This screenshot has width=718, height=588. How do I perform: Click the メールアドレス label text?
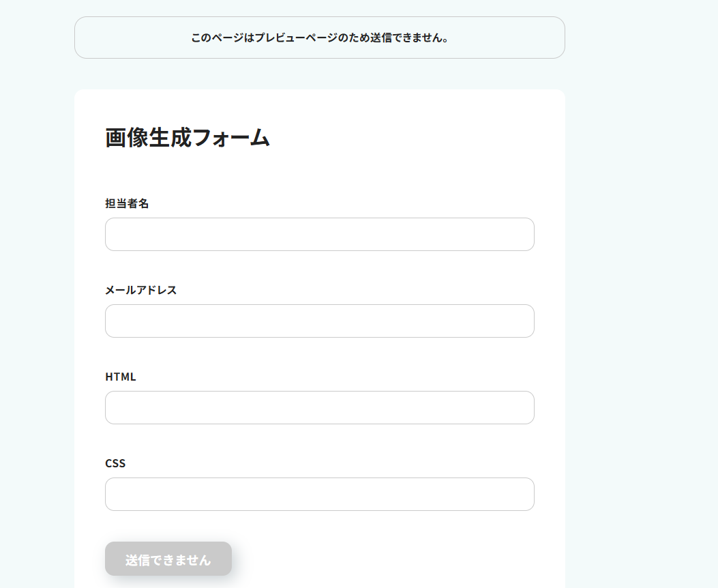pyautogui.click(x=140, y=290)
